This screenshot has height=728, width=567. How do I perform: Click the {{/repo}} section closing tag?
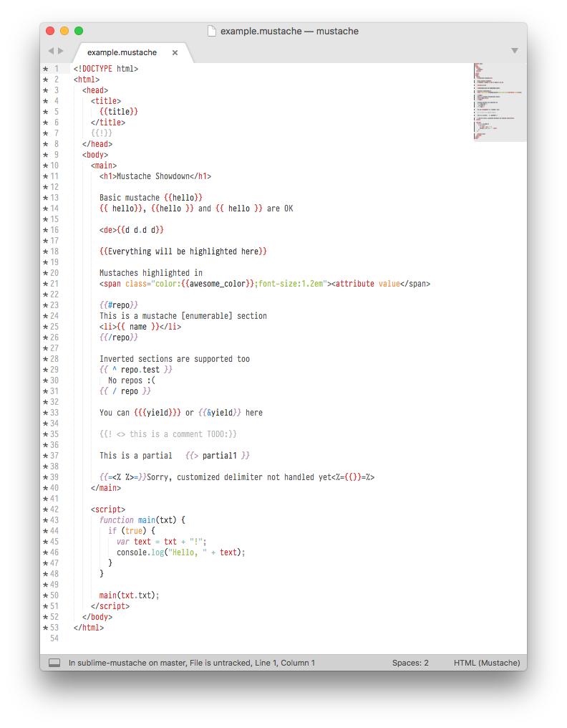(x=119, y=337)
